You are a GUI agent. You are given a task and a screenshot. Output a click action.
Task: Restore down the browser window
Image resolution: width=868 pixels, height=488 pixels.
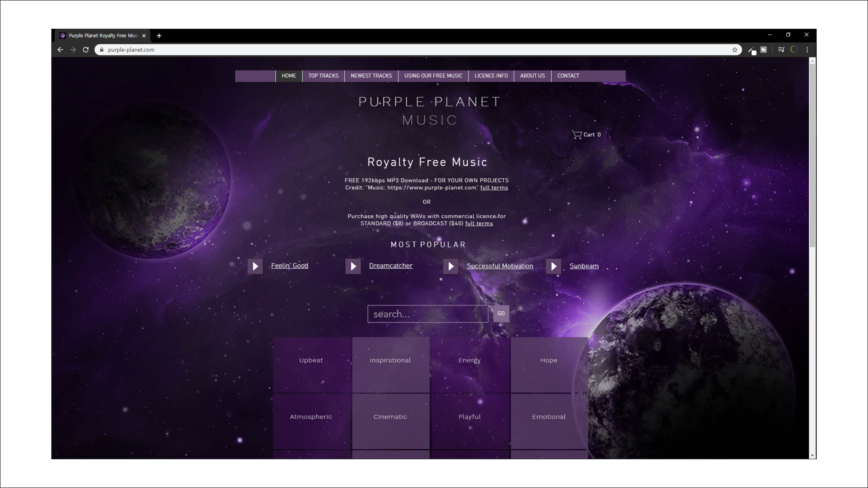click(x=788, y=35)
